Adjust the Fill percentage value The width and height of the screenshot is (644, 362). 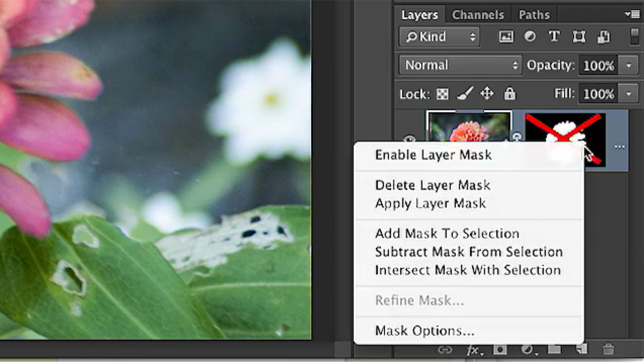[x=599, y=94]
